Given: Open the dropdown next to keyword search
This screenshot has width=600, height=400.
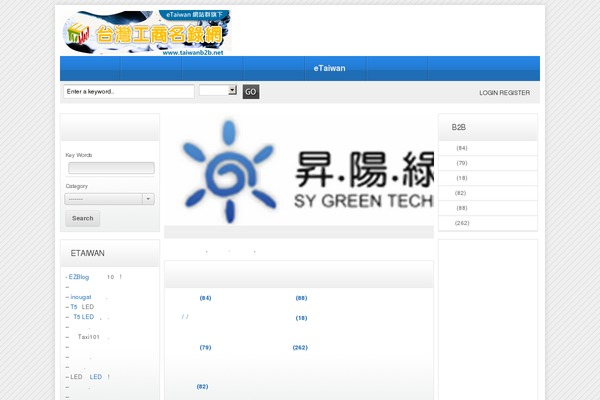Looking at the screenshot, I should pyautogui.click(x=218, y=90).
